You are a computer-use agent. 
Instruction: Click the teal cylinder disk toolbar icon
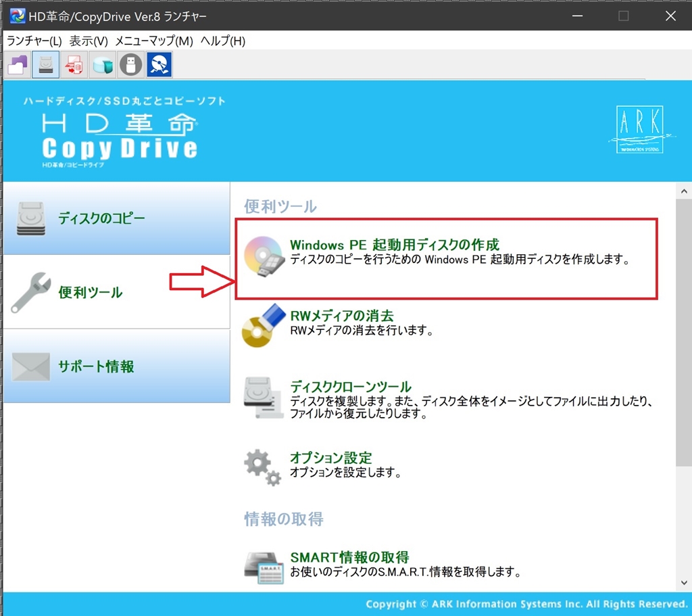click(103, 65)
